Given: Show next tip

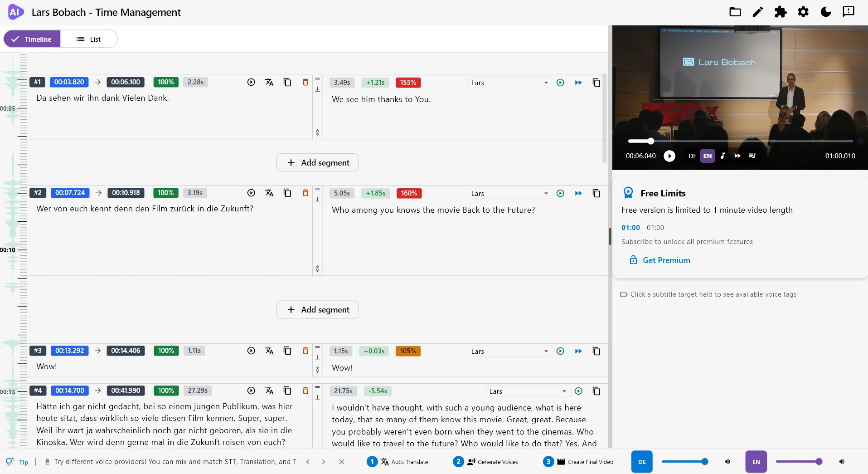Looking at the screenshot, I should click(x=324, y=462).
